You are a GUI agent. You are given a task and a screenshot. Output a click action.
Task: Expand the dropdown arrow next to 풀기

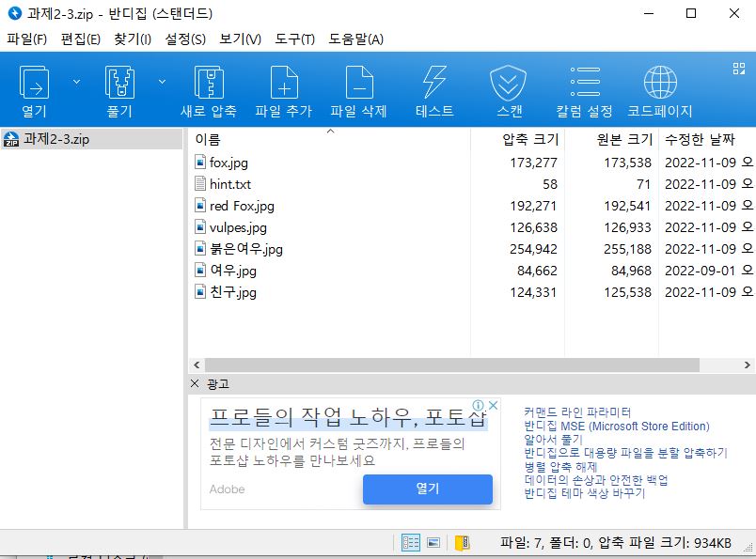162,82
